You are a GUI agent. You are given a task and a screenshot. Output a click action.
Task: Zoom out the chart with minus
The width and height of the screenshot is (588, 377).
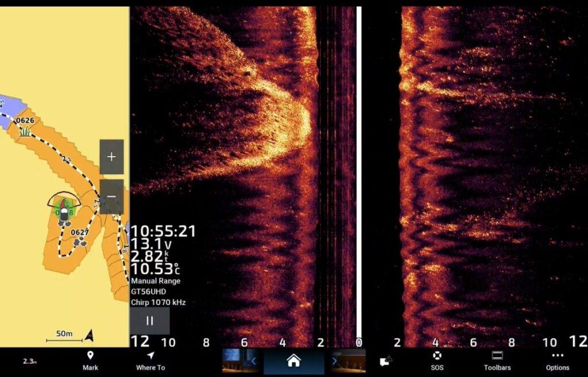(111, 197)
